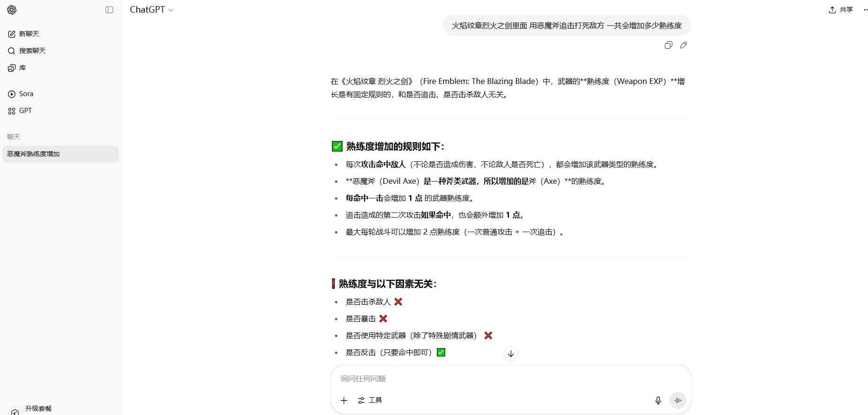Click the heading 熟练度增加的规则如下
The width and height of the screenshot is (868, 415).
(x=395, y=146)
